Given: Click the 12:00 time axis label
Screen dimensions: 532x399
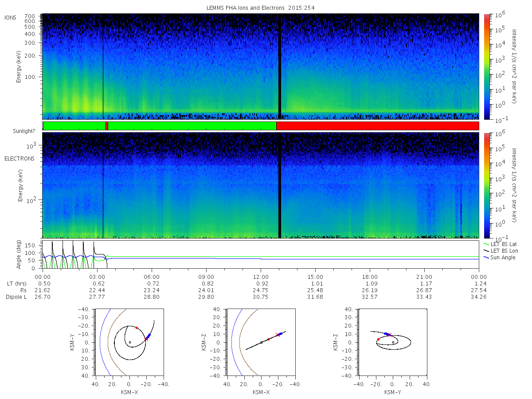Looking at the screenshot, I should pos(261,277).
